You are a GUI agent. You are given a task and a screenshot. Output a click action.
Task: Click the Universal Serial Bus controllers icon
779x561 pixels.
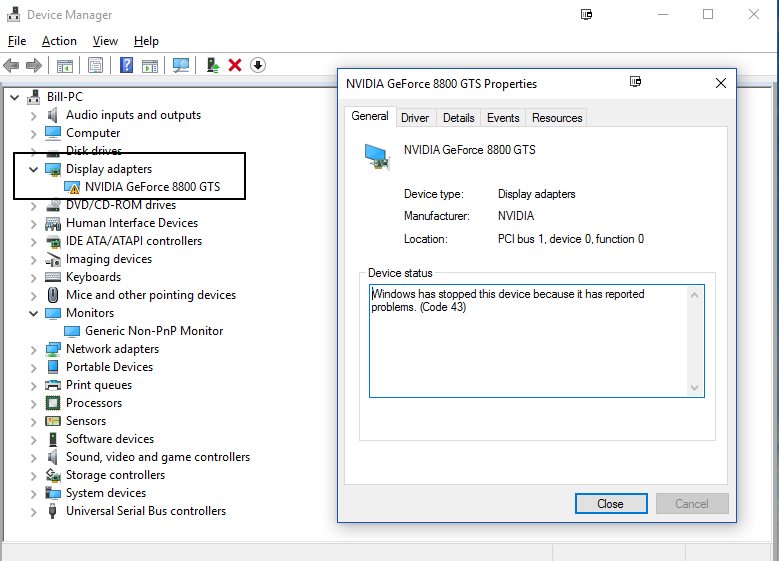(x=53, y=511)
